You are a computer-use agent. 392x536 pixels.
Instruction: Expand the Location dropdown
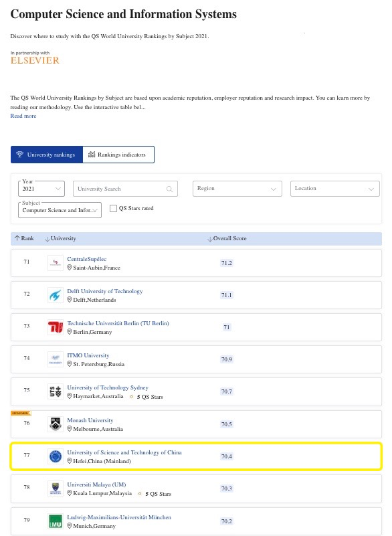click(335, 189)
